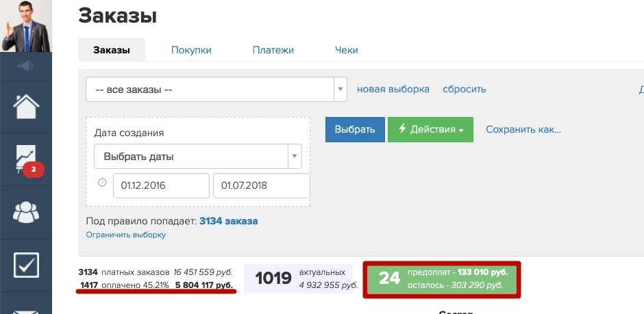This screenshot has height=314, width=644.
Task: Open the users group icon in sidebar
Action: coord(26,211)
